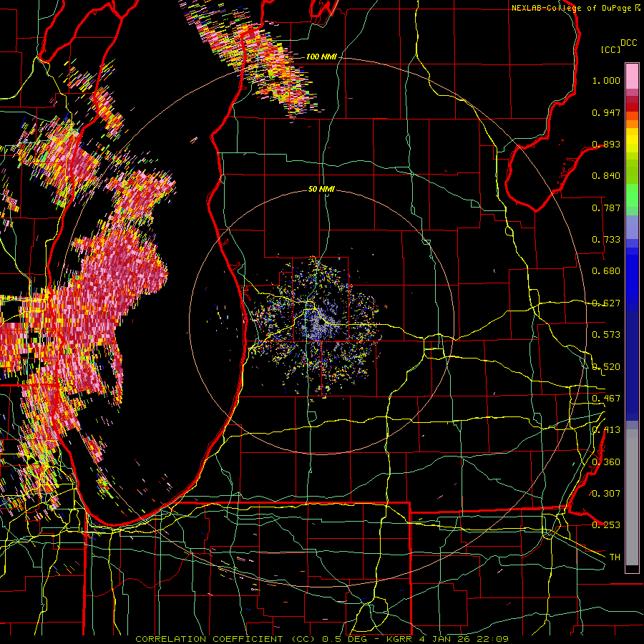Viewport: 644px width, 644px height.
Task: Select the 0.467 legend value
Action: tap(606, 399)
